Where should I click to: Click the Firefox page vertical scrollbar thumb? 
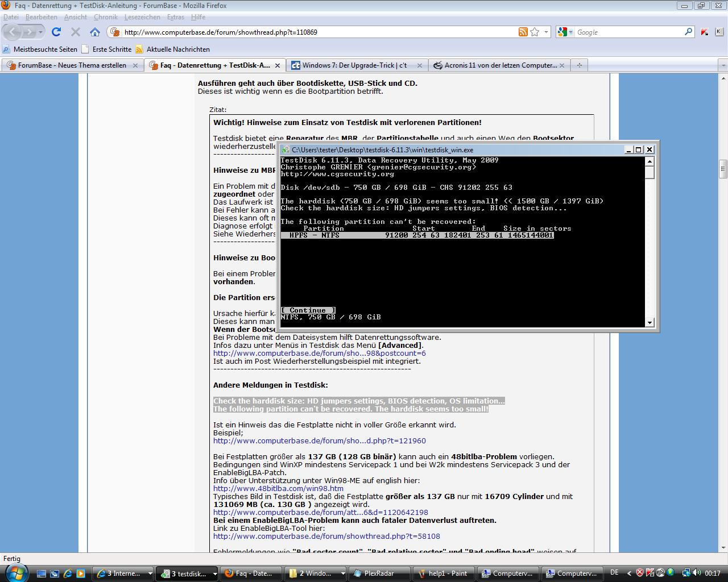(723, 169)
